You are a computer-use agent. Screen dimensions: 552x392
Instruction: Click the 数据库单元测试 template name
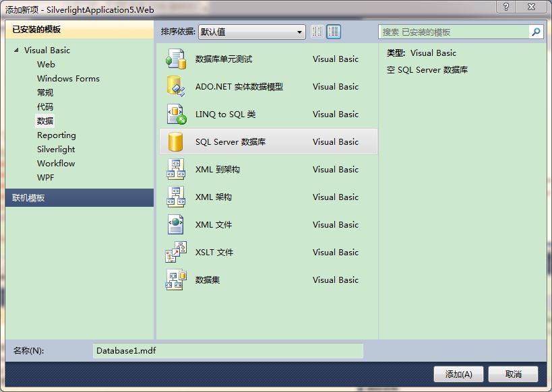pos(224,59)
